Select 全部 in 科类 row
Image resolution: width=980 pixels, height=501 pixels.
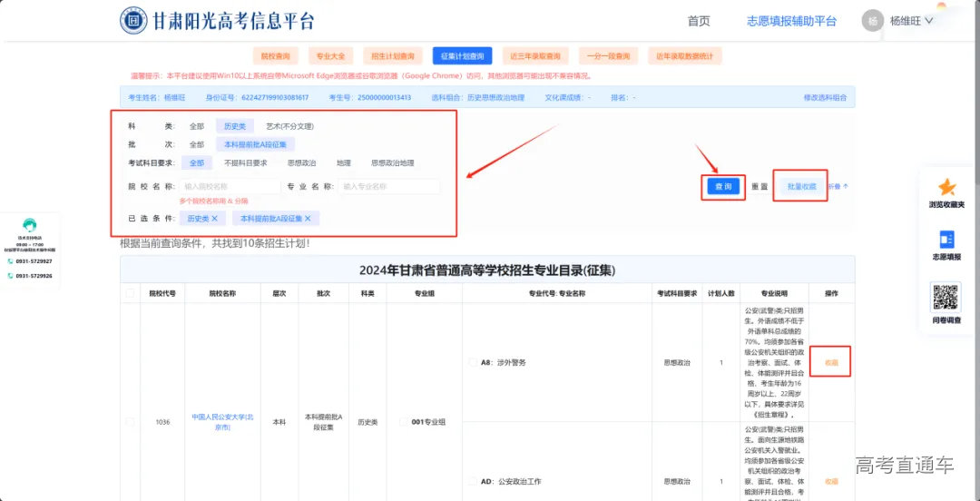197,126
